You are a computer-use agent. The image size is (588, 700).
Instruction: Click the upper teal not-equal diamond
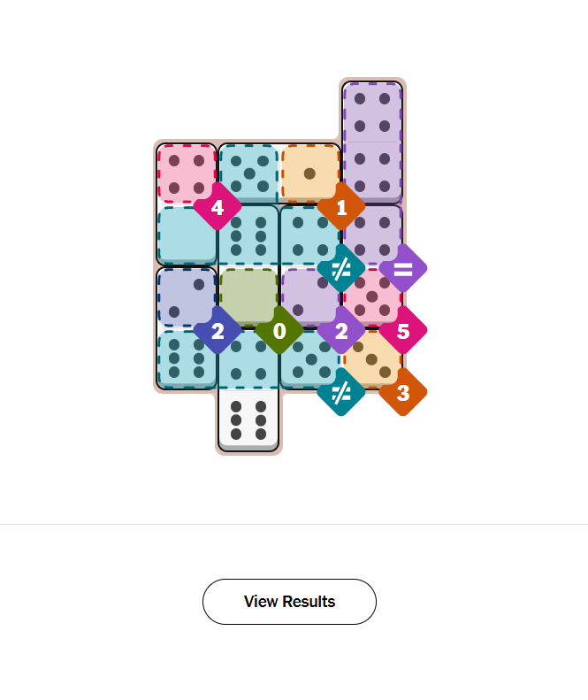point(341,268)
